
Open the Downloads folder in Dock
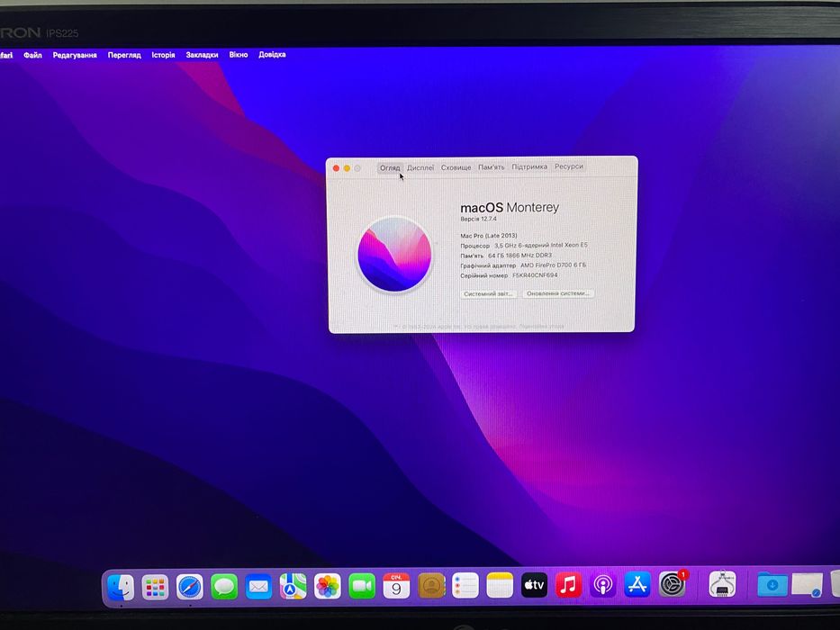tap(772, 584)
